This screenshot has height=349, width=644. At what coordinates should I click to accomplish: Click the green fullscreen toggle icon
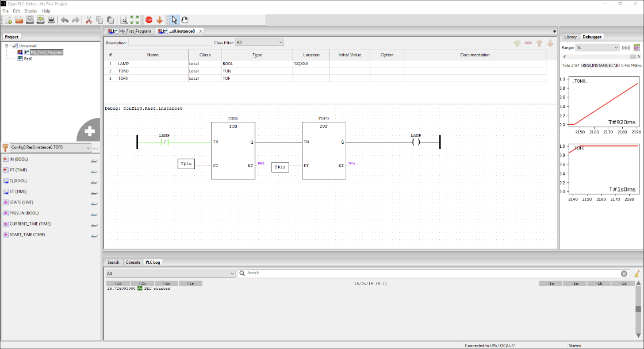click(x=135, y=20)
